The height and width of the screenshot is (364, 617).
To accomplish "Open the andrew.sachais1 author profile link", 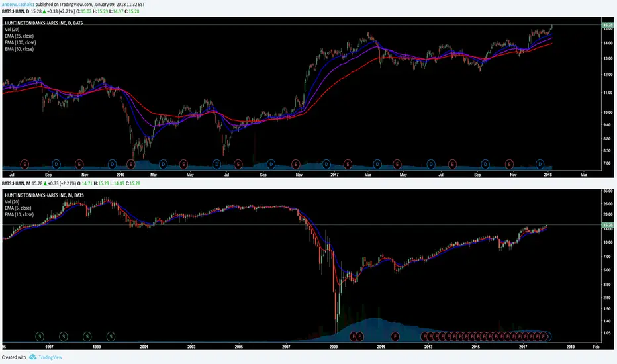I will tap(18, 5).
